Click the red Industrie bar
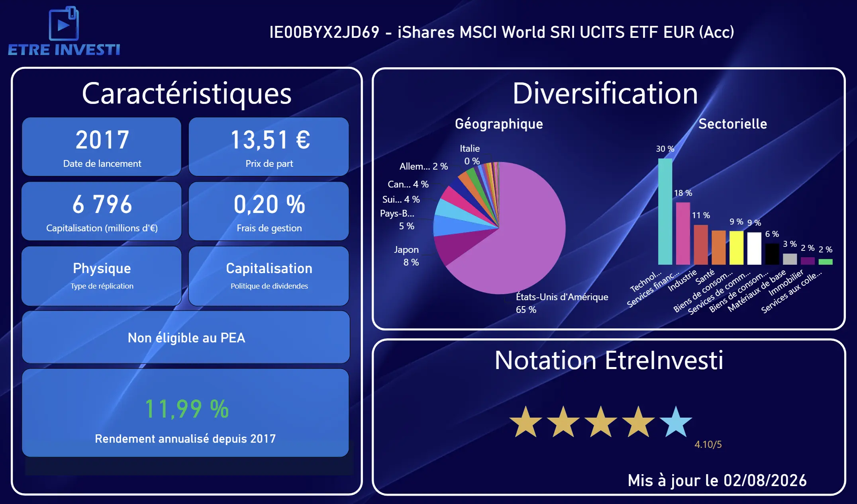Screen dimensions: 857x504 [x=701, y=245]
